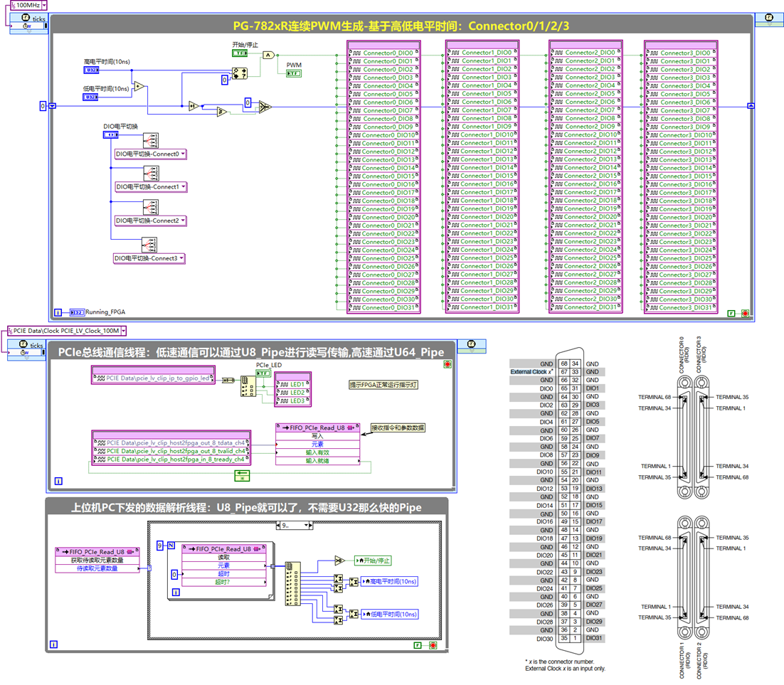Select the Select function above DIO电平切换-Connect1

coord(152,174)
